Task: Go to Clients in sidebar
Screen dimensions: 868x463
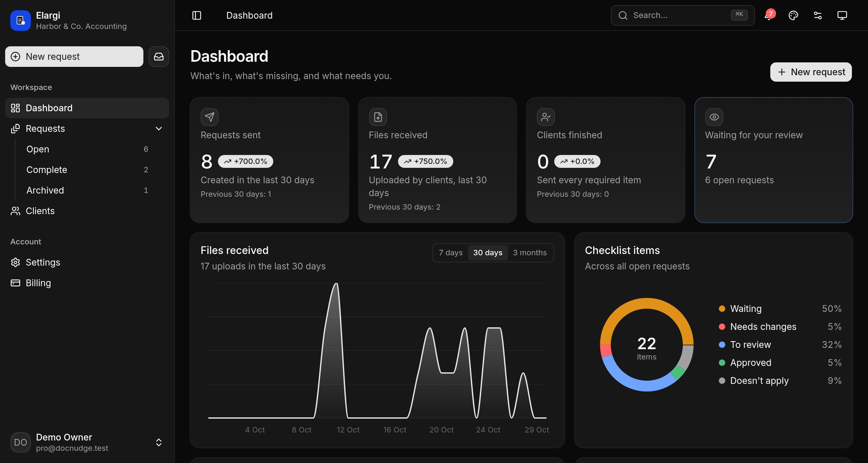Action: tap(87, 211)
